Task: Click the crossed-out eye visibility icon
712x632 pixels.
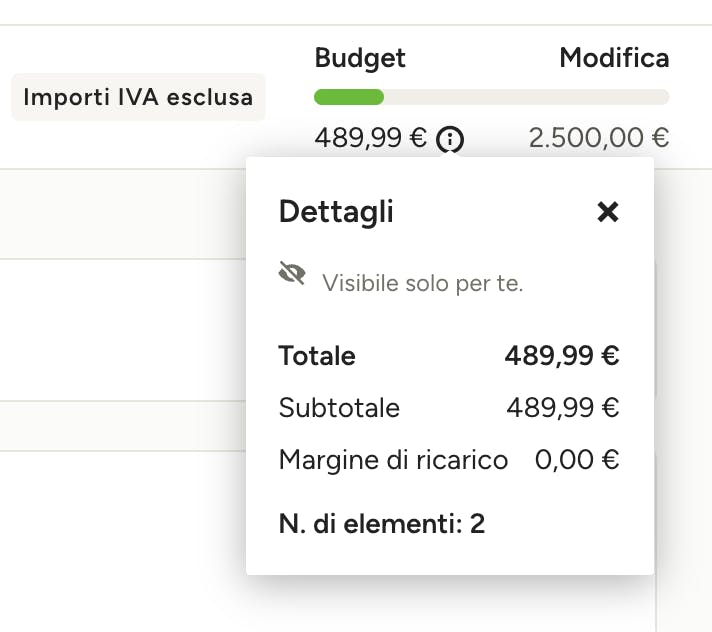Action: pyautogui.click(x=292, y=273)
